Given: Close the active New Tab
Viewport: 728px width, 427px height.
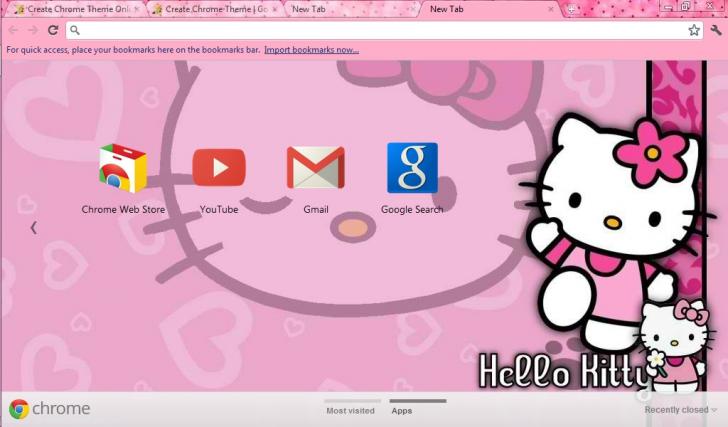Looking at the screenshot, I should (549, 9).
